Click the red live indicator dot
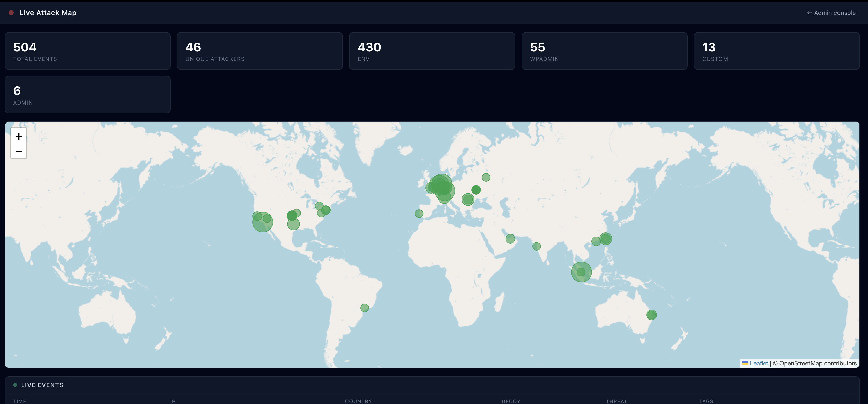The image size is (868, 404). tap(11, 13)
